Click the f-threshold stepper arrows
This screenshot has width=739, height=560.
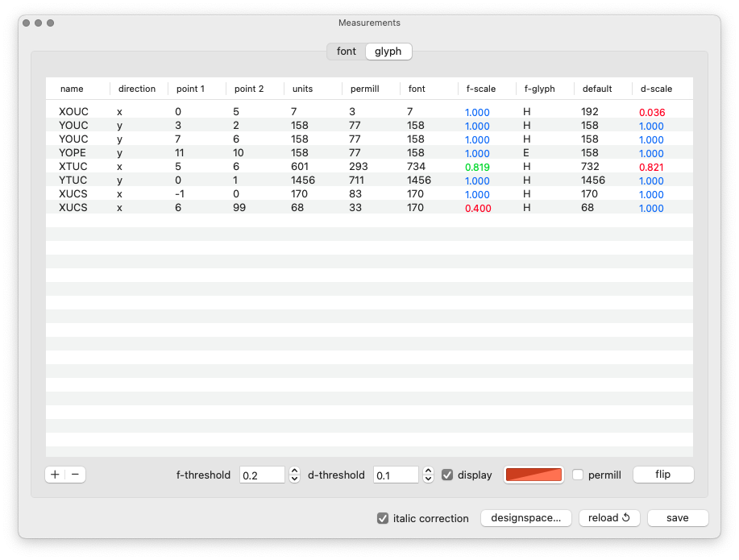[294, 475]
